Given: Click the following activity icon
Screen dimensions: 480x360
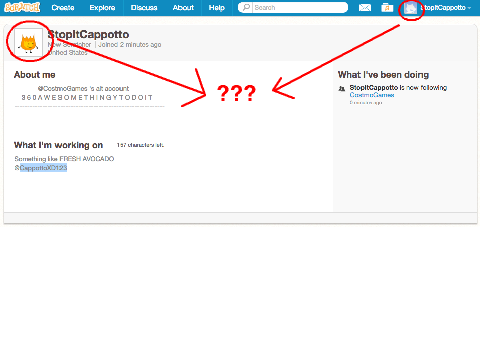Looking at the screenshot, I should click(x=342, y=89).
